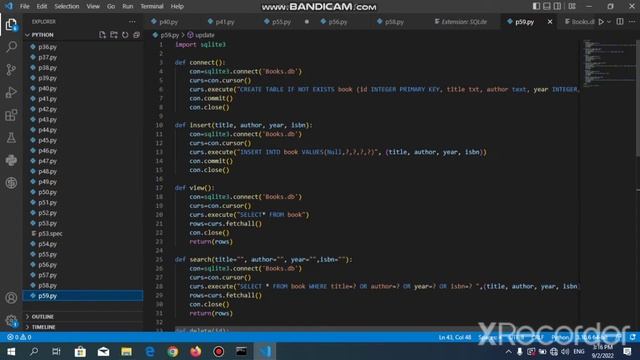Create a new file in PYTHON folder

point(102,35)
